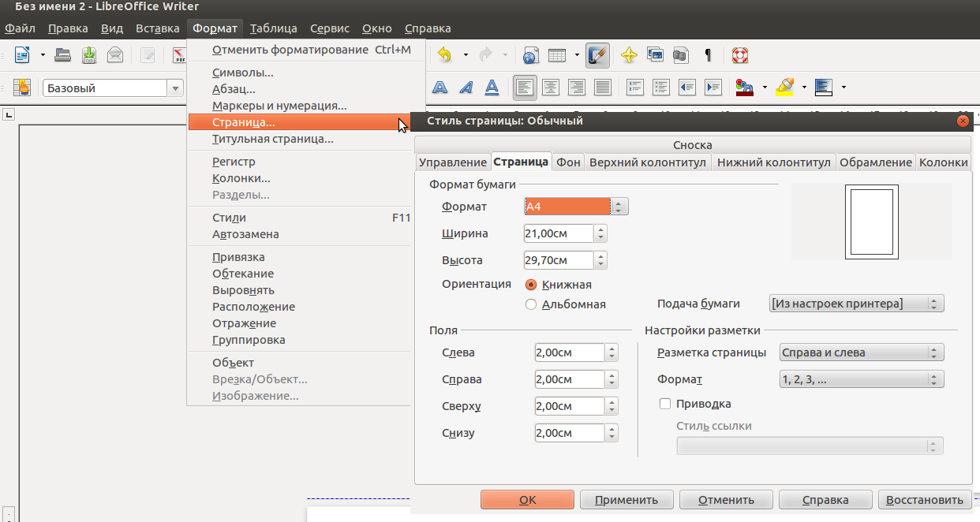Open the paragraph style dropdown arrow
980x522 pixels.
pyautogui.click(x=177, y=88)
